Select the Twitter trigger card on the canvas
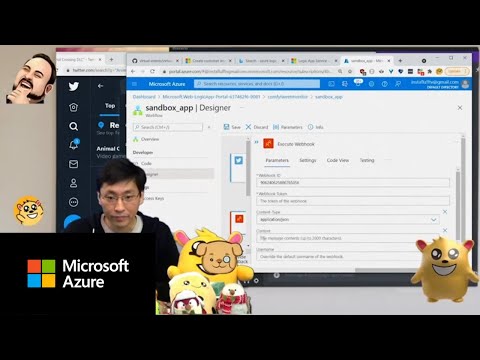 click(x=238, y=168)
